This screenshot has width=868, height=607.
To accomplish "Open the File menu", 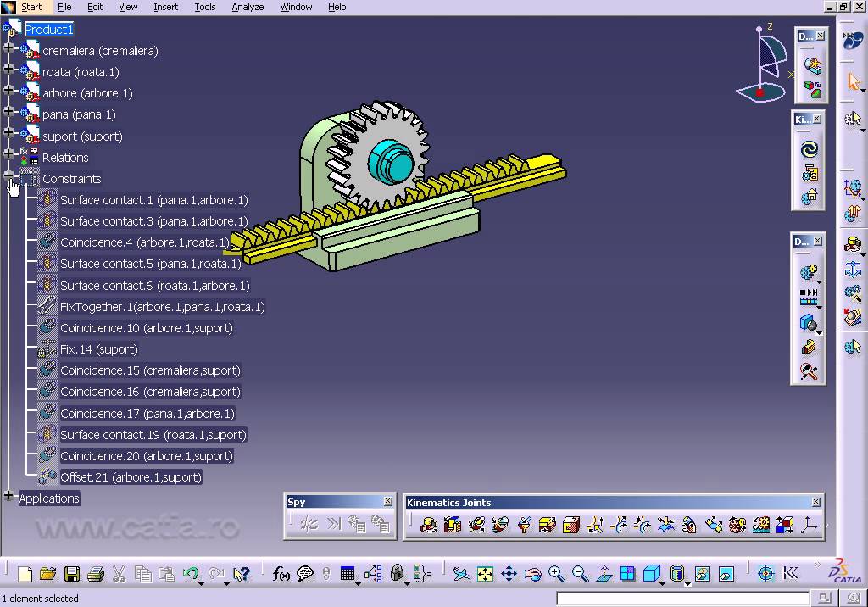I will [x=64, y=7].
